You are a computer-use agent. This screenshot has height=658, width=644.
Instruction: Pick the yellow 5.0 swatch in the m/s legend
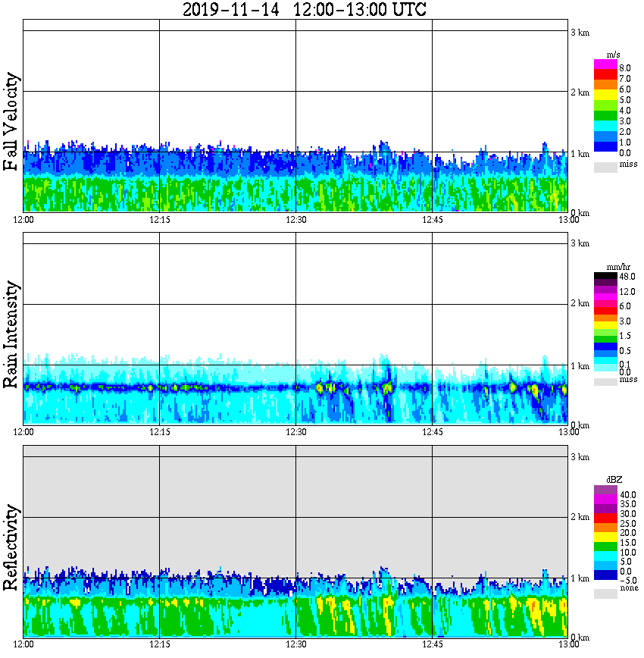tap(605, 96)
